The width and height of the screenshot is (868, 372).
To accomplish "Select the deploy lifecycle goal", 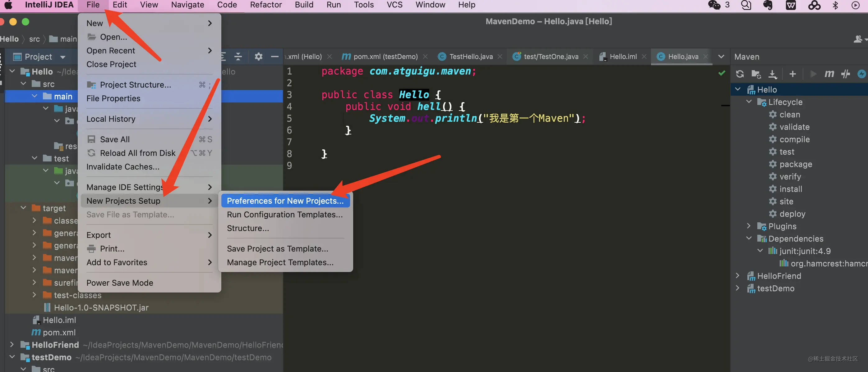I will coord(792,214).
